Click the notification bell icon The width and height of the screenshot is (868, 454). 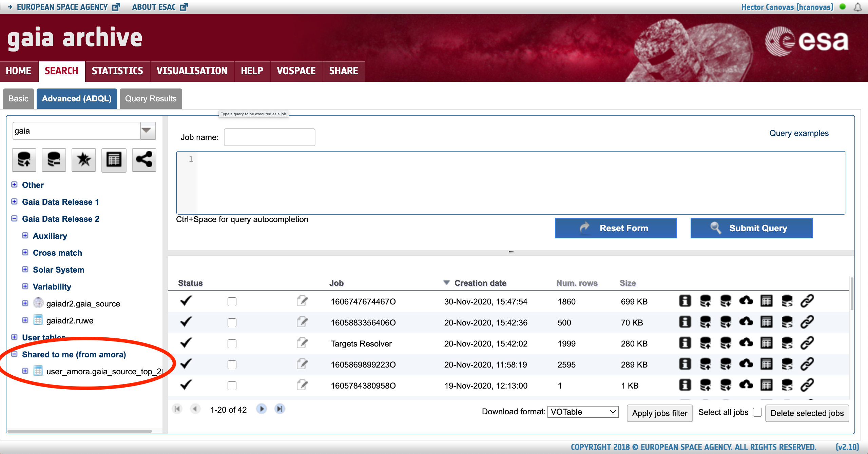pyautogui.click(x=858, y=7)
